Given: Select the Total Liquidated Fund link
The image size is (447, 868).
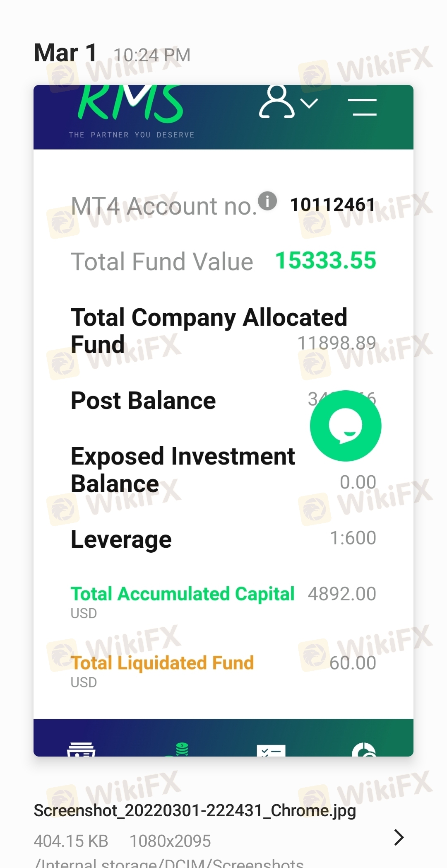Looking at the screenshot, I should (162, 662).
